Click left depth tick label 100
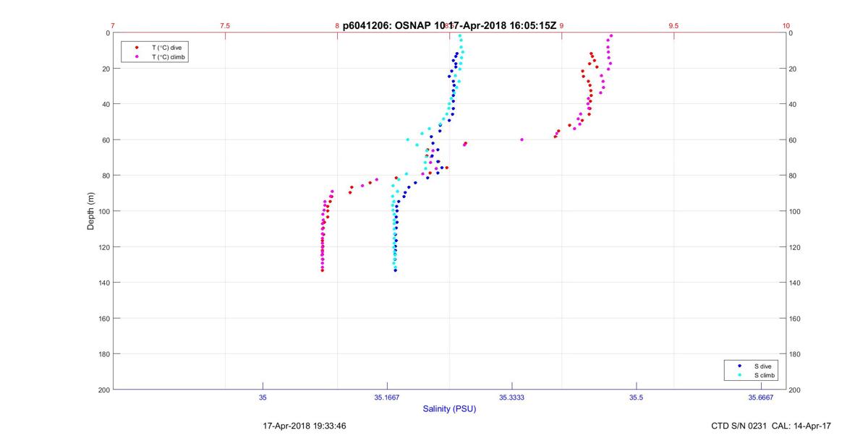The image size is (868, 438). click(103, 211)
